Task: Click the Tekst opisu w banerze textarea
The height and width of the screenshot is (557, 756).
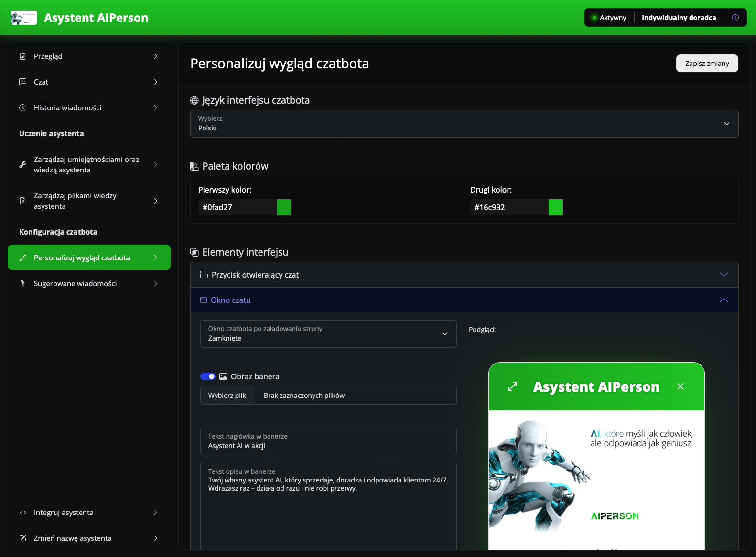Action: point(328,506)
